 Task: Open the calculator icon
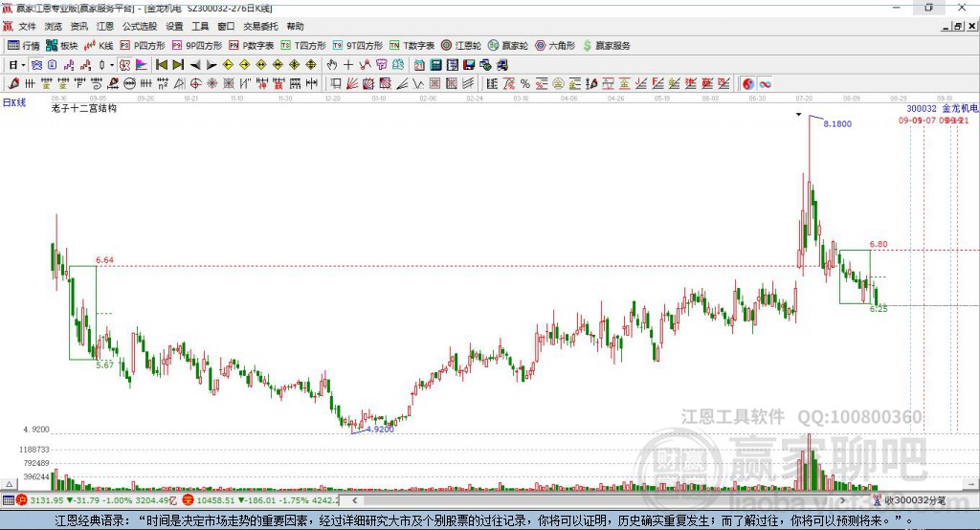(435, 65)
